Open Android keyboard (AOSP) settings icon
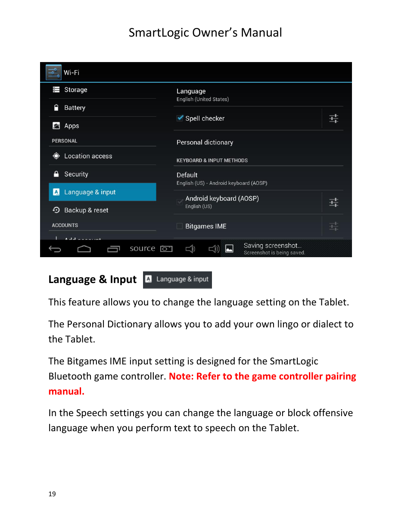The width and height of the screenshot is (411, 532). tap(333, 202)
